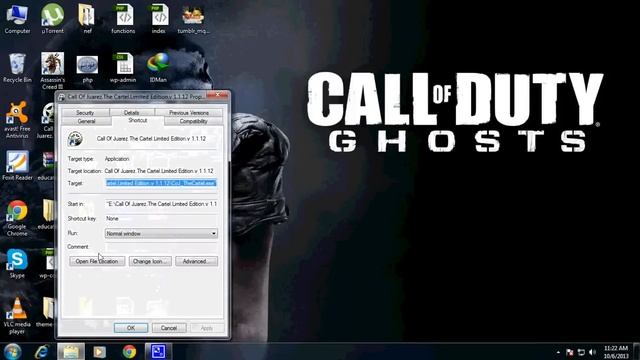The width and height of the screenshot is (640, 360).
Task: Click Cancel in Properties dialog
Action: [169, 328]
